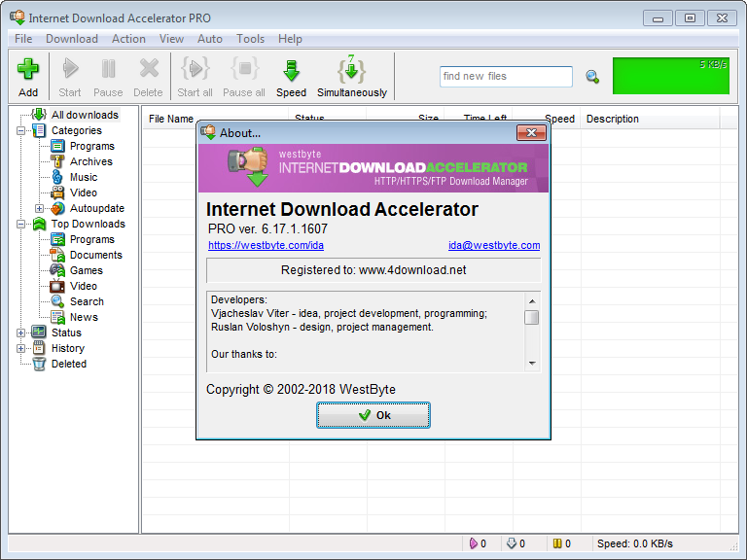
Task: Click down arrow in developers text scrollbar
Action: 532,364
